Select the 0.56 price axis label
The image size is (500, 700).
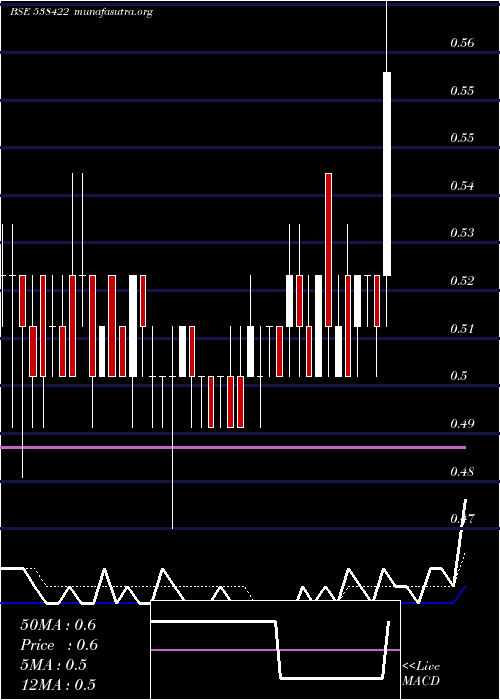pyautogui.click(x=462, y=43)
